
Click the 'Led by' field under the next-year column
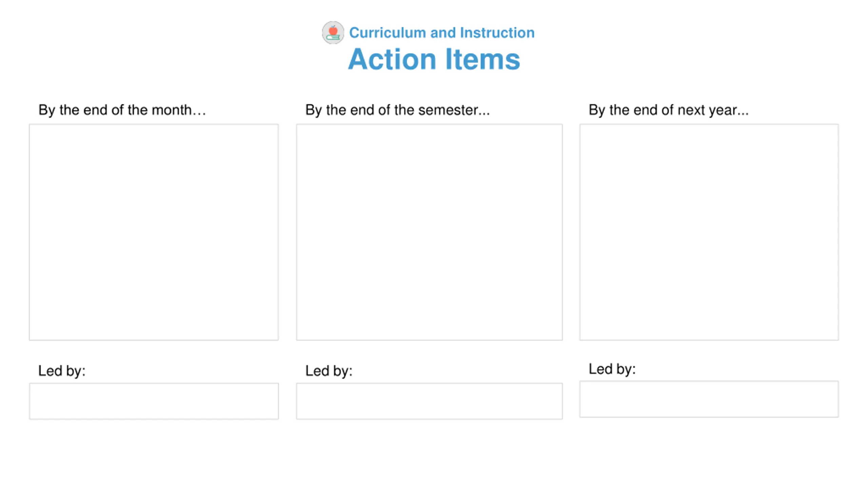(709, 399)
